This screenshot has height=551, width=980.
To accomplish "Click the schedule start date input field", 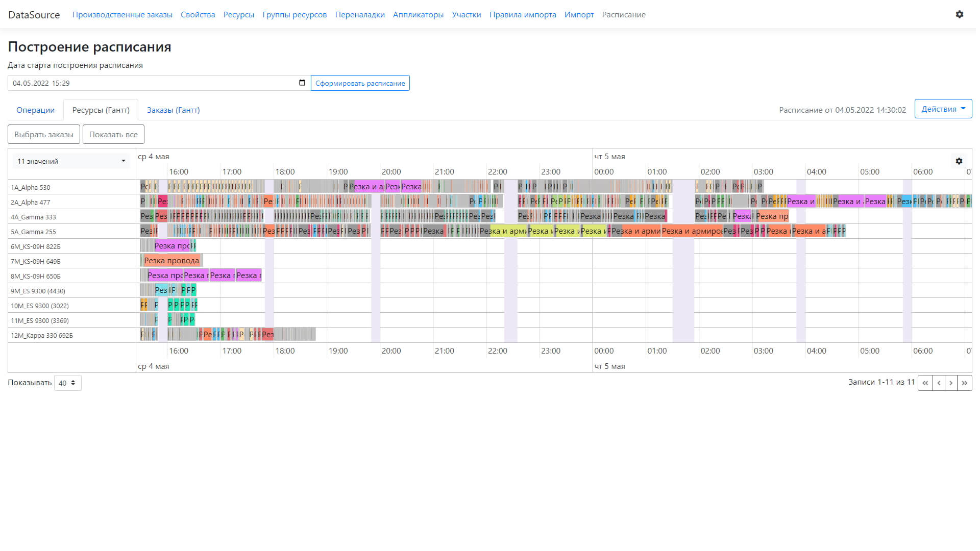I will (153, 83).
